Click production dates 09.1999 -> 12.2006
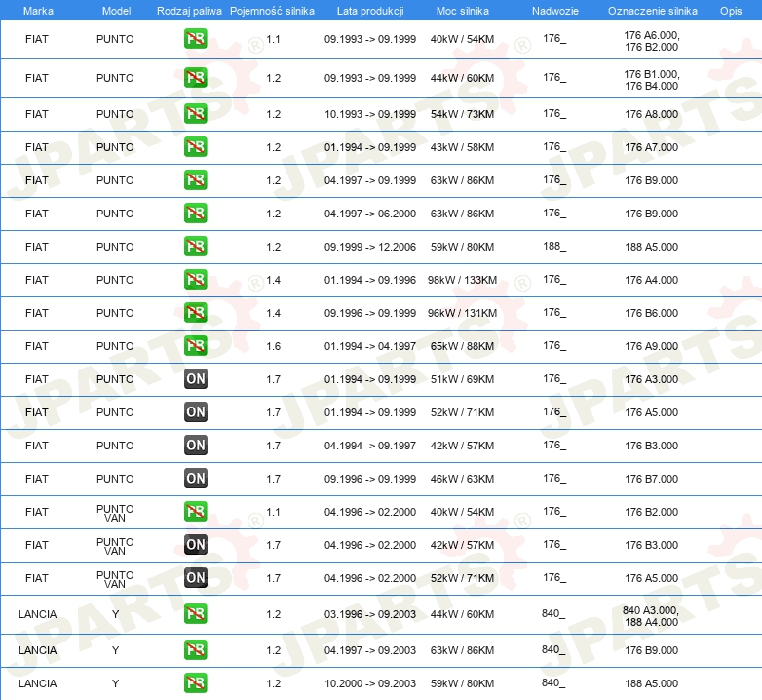This screenshot has width=762, height=700. (370, 247)
